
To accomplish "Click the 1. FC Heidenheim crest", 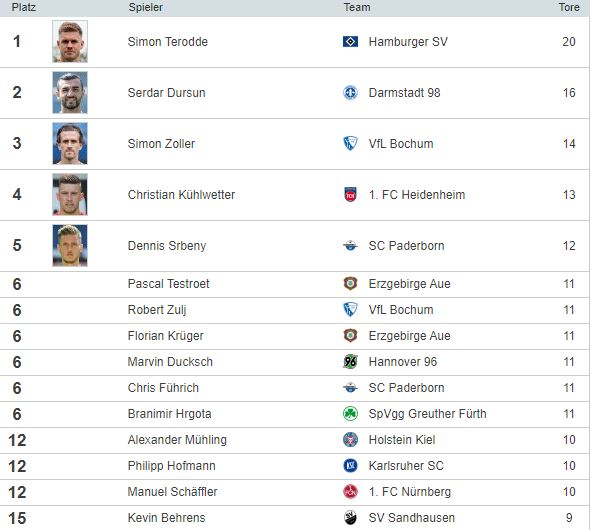I will click(350, 194).
